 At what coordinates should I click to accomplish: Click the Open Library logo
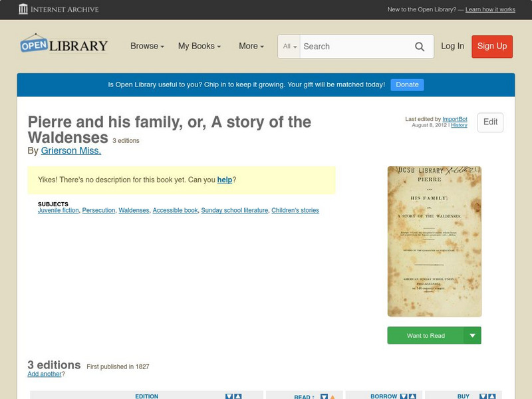[64, 45]
